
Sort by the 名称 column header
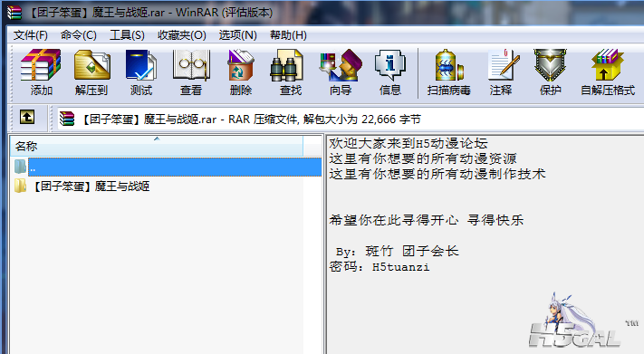pyautogui.click(x=157, y=146)
